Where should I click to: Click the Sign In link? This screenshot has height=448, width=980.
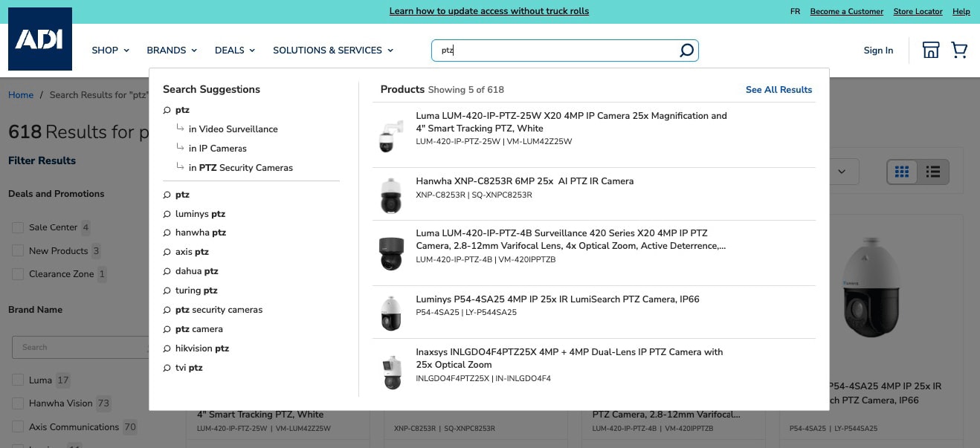click(x=878, y=51)
